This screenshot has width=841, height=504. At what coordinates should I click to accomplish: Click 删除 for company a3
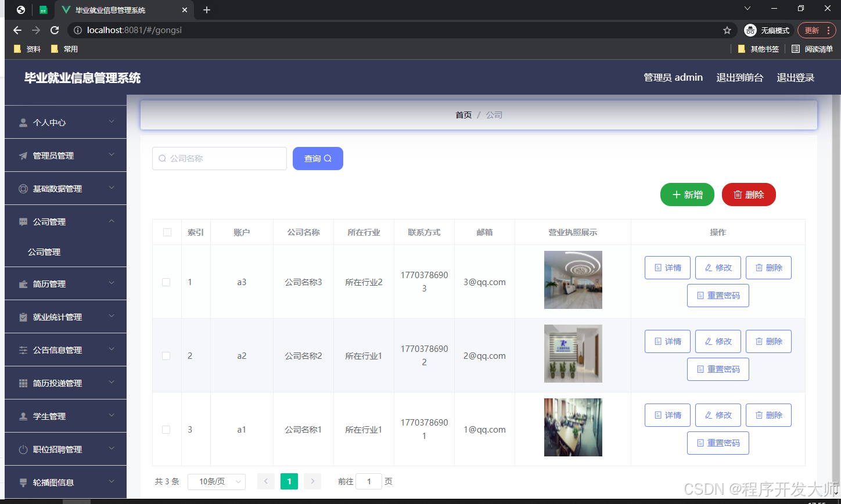pyautogui.click(x=768, y=268)
